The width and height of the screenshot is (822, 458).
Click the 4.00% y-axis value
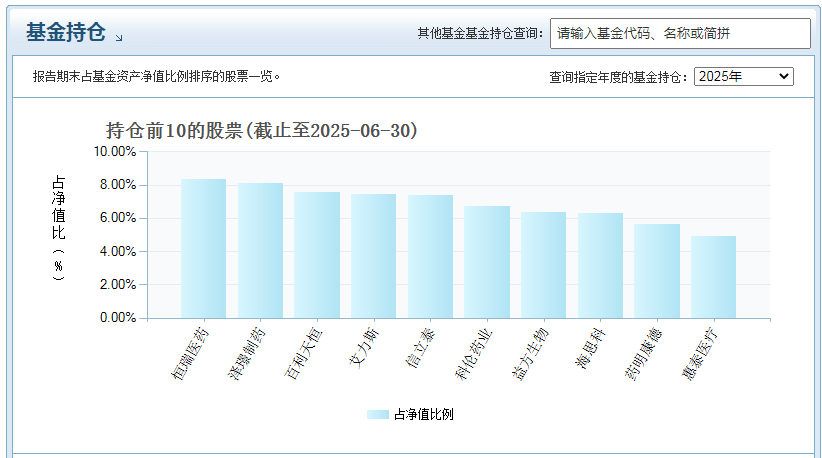[x=118, y=251]
